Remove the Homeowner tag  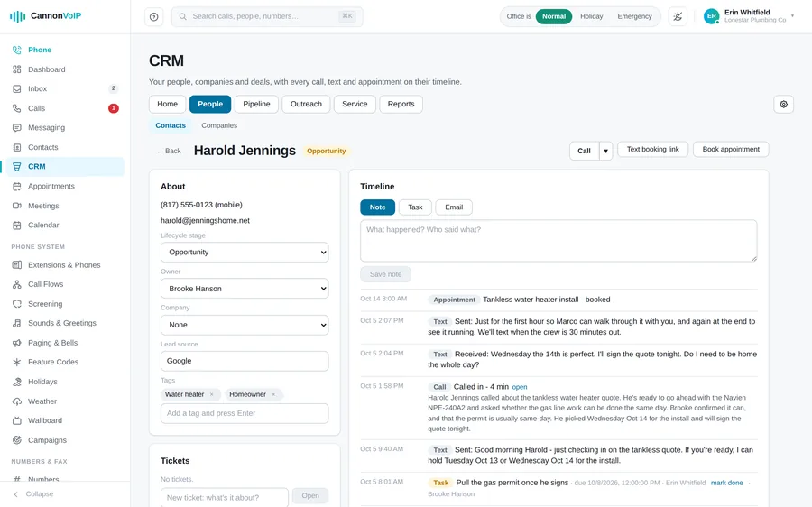(273, 394)
